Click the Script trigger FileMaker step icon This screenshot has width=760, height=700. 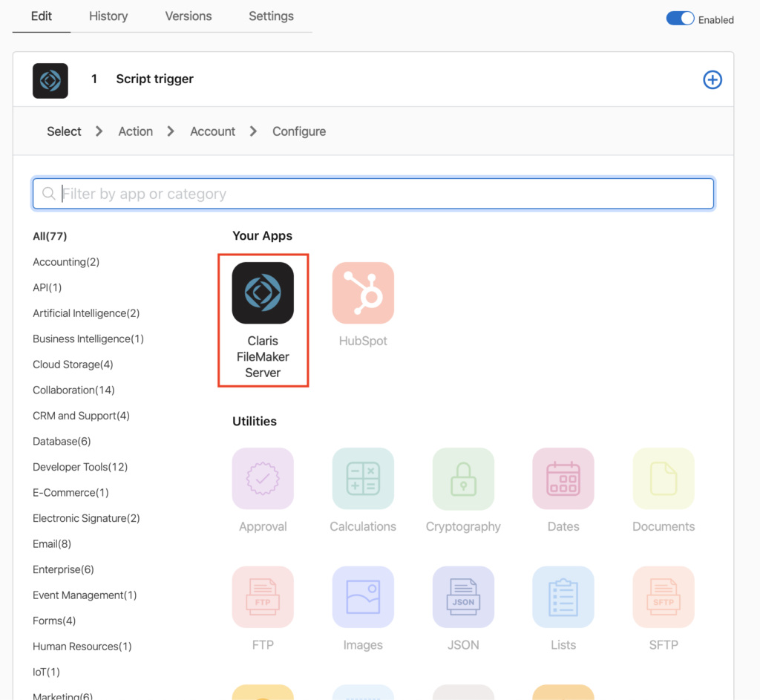50,81
